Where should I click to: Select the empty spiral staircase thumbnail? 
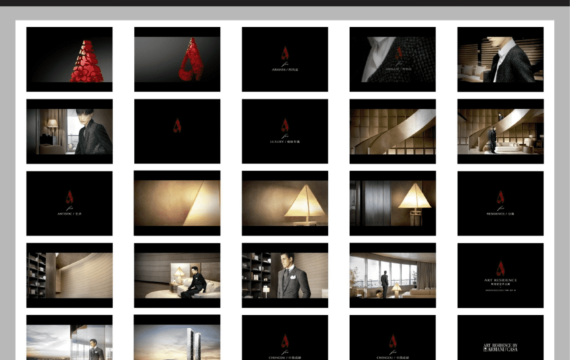[x=393, y=131]
